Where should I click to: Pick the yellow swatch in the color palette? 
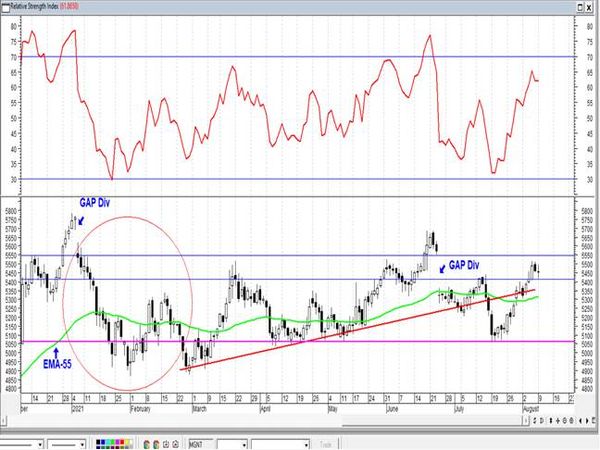127,442
